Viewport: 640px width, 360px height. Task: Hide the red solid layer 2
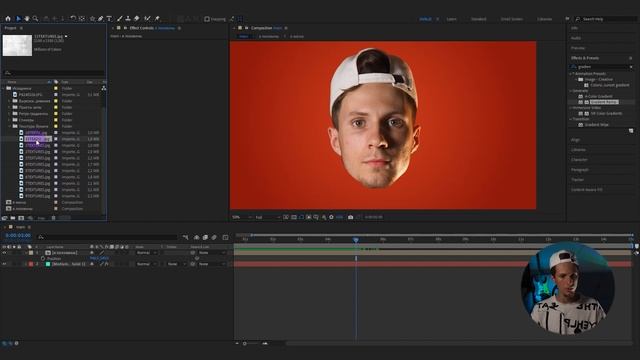point(4,264)
